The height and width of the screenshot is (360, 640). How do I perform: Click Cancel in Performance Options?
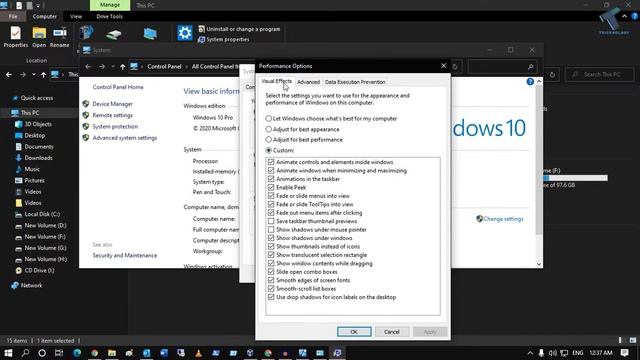pyautogui.click(x=391, y=332)
